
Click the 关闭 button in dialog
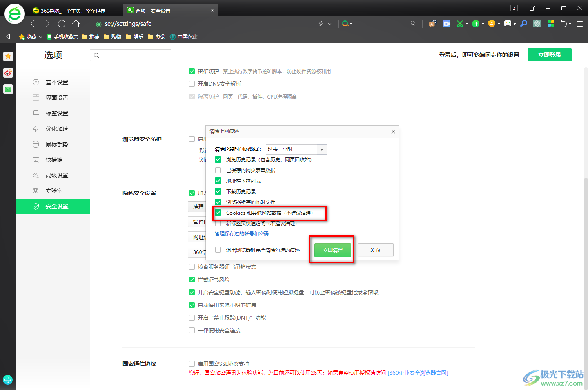click(376, 250)
